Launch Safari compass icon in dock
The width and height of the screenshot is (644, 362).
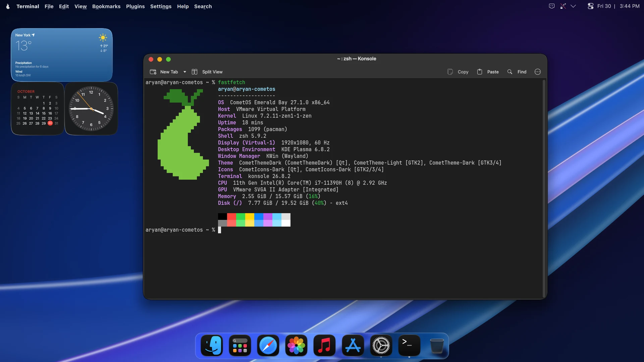(268, 346)
